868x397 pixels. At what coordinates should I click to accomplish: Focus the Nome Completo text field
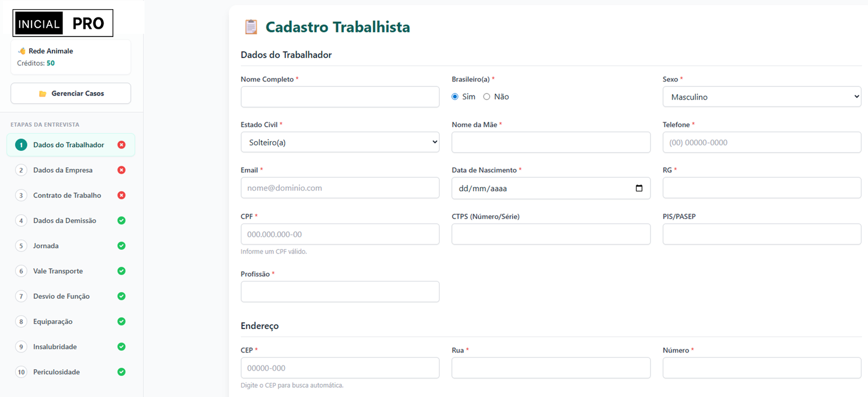pos(340,97)
